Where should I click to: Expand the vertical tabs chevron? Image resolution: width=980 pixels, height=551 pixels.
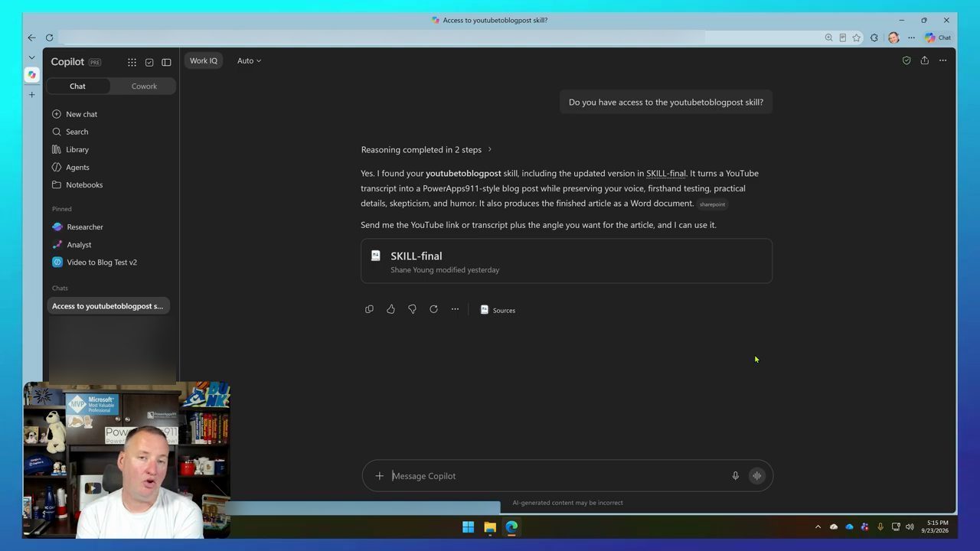[31, 57]
